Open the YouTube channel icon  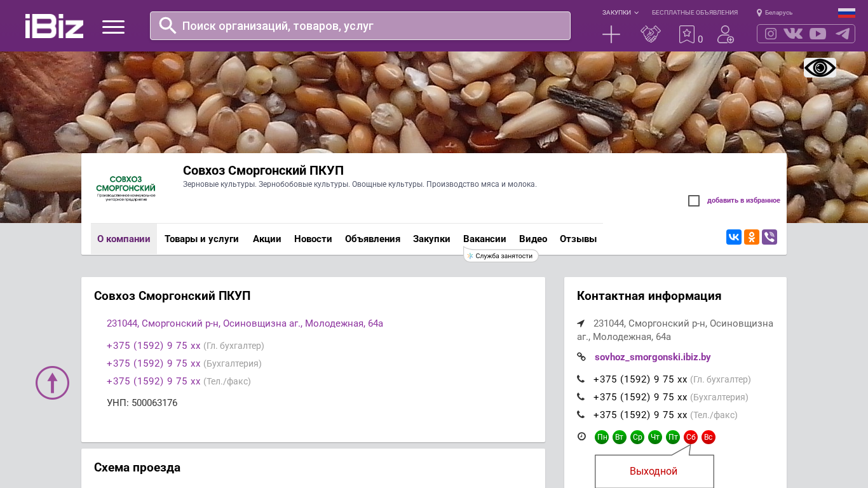coord(818,34)
